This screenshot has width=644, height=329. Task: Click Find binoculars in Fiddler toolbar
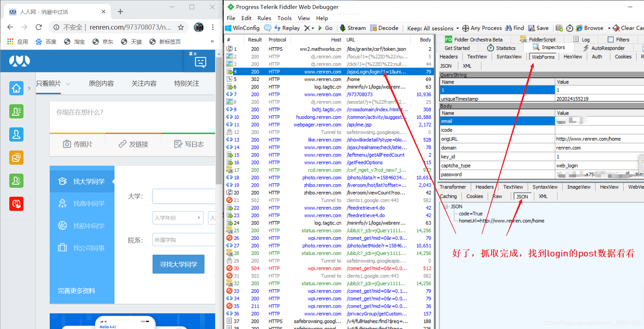point(515,28)
